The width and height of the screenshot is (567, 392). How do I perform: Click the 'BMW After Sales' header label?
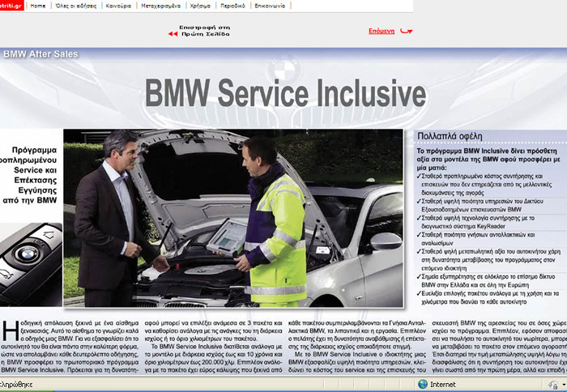(40, 54)
